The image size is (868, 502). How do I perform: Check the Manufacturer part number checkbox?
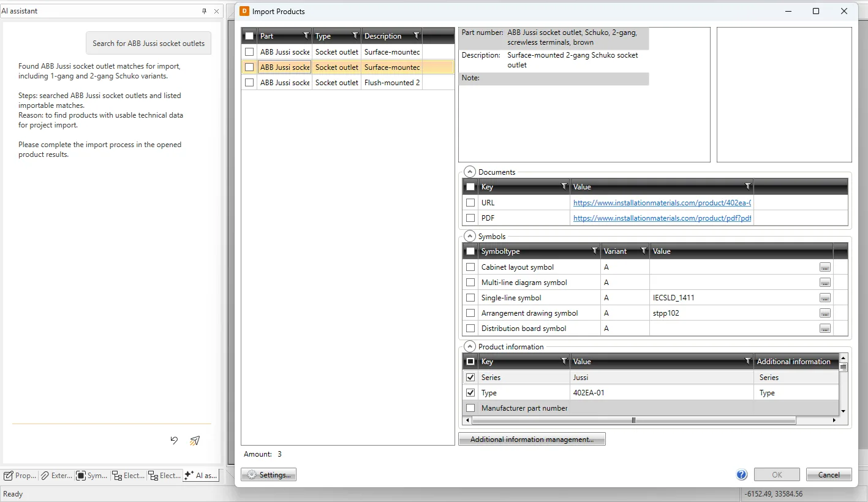(470, 408)
